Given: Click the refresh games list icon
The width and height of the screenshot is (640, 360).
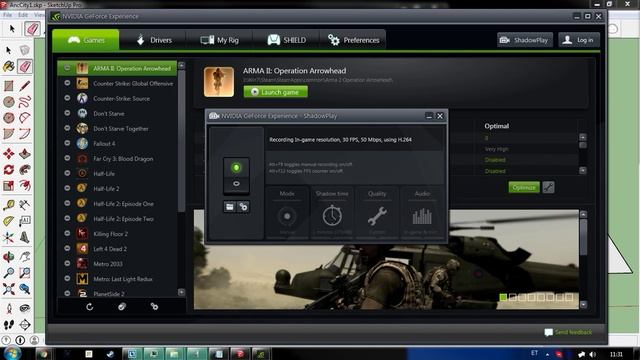Looking at the screenshot, I should point(89,307).
